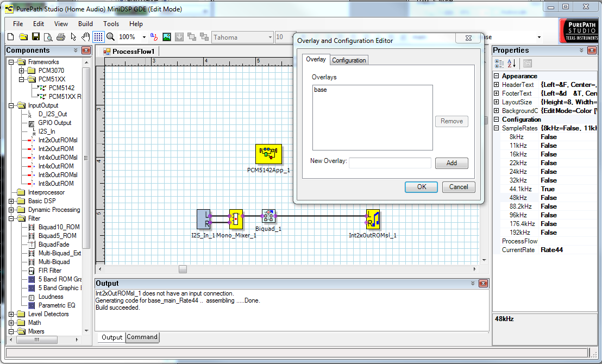Open the Help menu

point(136,24)
